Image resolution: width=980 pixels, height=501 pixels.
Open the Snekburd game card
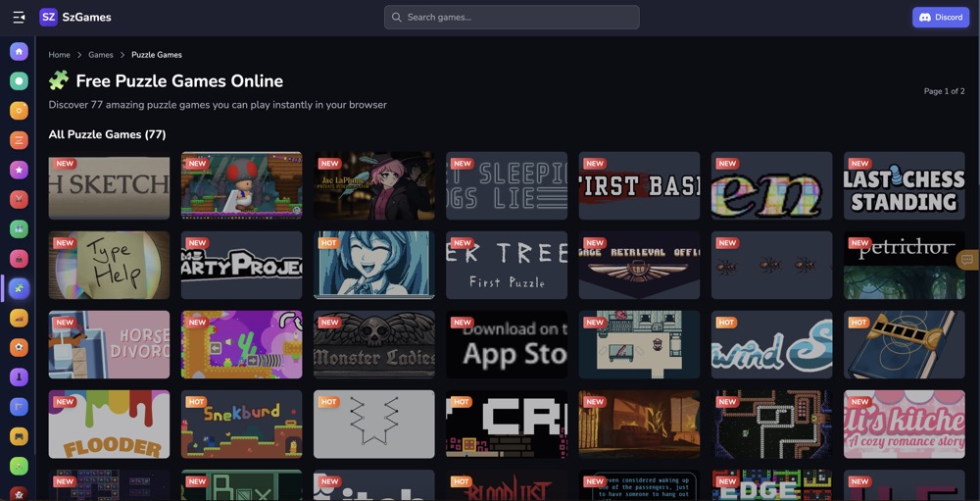241,425
